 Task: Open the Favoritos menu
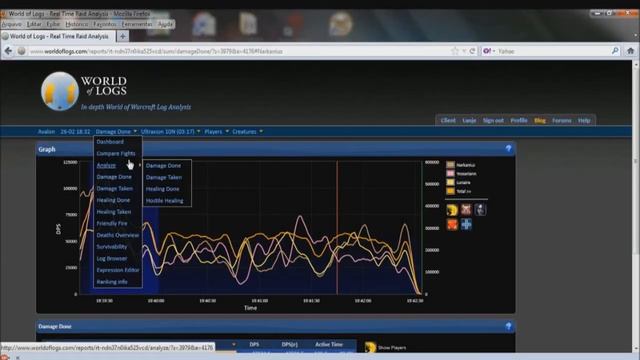tap(104, 24)
